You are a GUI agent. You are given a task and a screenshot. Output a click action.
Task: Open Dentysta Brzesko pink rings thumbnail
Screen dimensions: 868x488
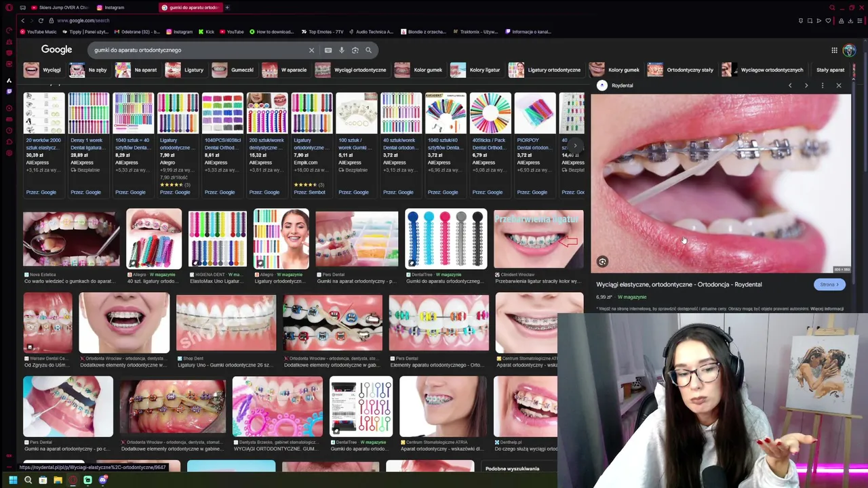coord(277,407)
